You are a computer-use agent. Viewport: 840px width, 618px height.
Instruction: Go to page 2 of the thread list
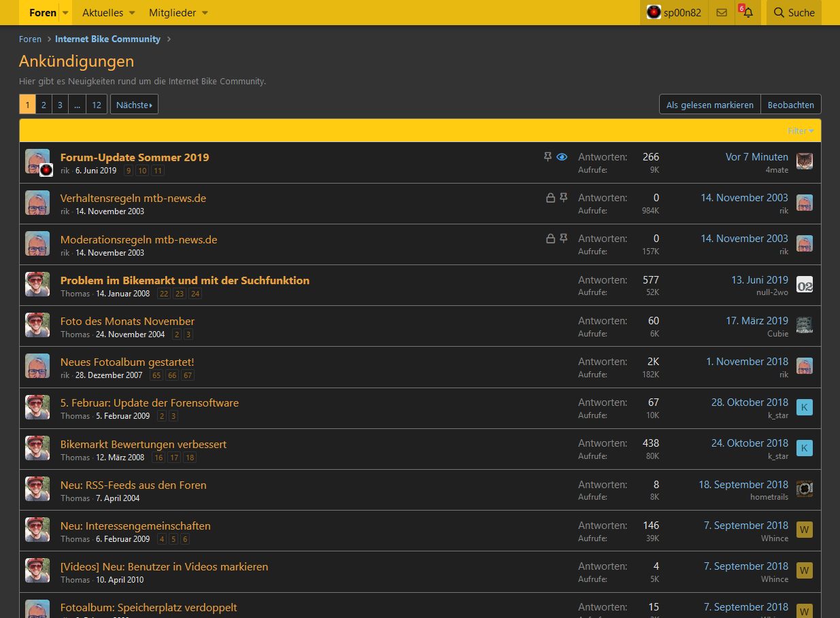coord(44,105)
